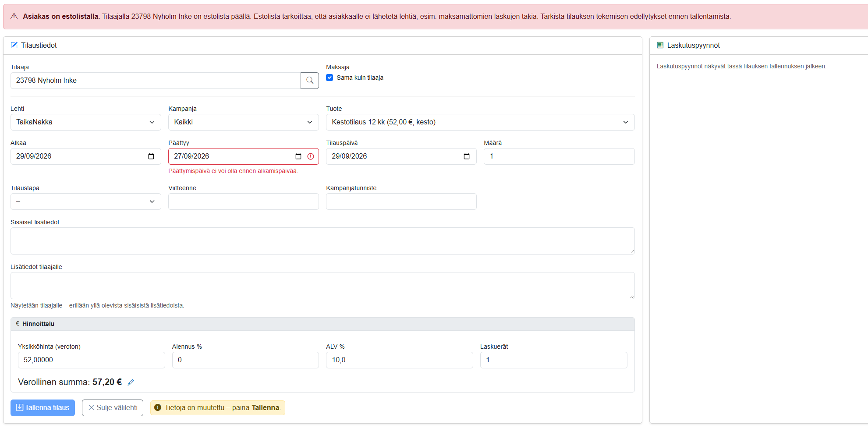The height and width of the screenshot is (435, 868).
Task: Open the Päättyy date calendar picker
Action: click(298, 156)
